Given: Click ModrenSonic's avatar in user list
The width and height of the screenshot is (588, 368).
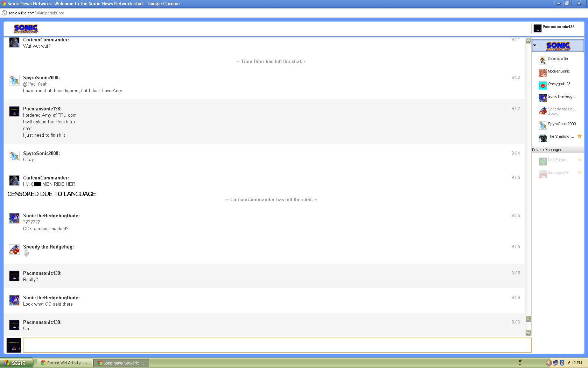Looking at the screenshot, I should tap(542, 73).
